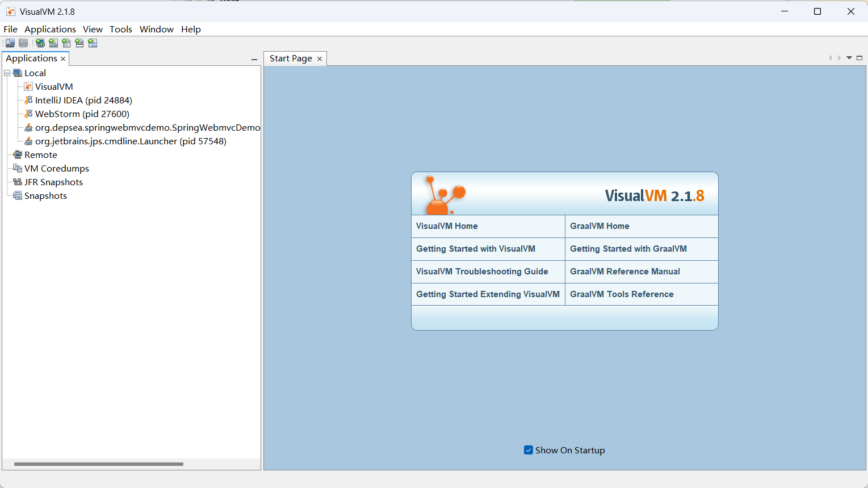Minimize the Applications panel with the dash icon
The width and height of the screenshot is (868, 488).
pos(254,59)
